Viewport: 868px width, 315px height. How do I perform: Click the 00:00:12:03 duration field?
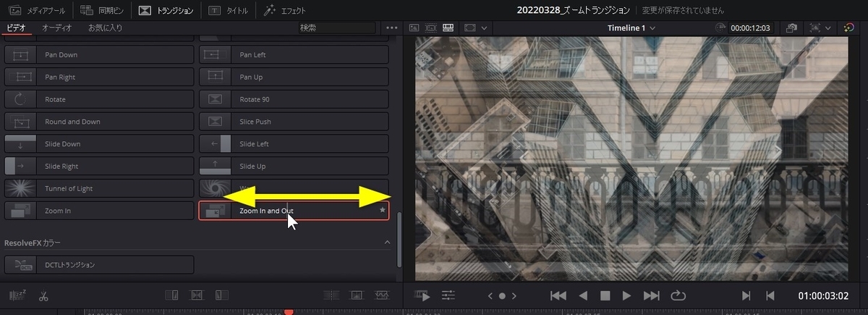click(x=750, y=28)
